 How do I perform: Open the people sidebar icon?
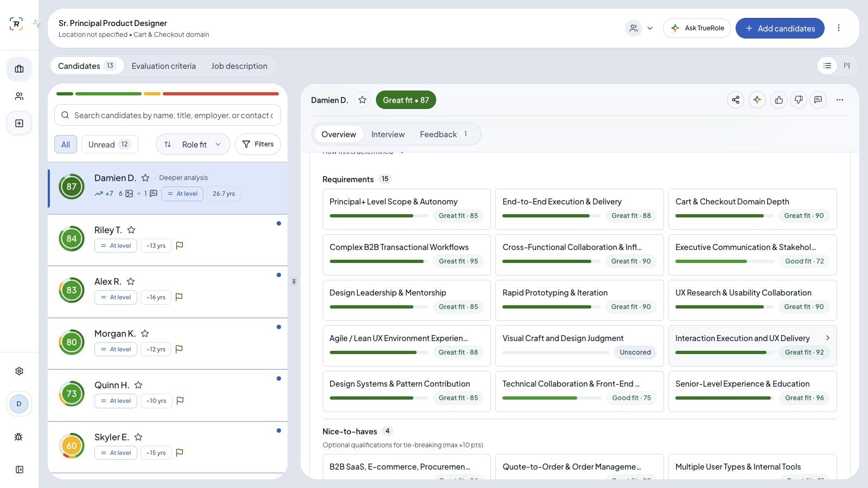coord(19,96)
